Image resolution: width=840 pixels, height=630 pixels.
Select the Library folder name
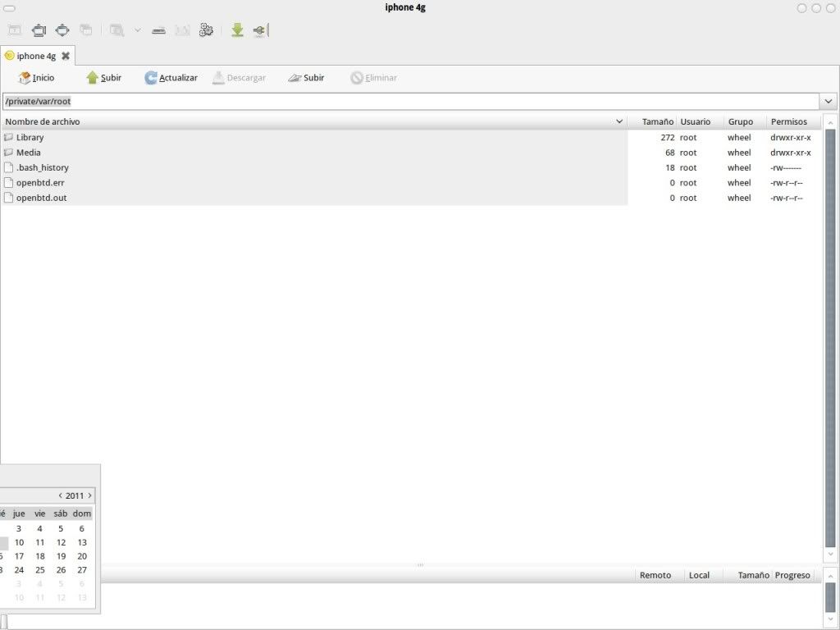coord(30,137)
